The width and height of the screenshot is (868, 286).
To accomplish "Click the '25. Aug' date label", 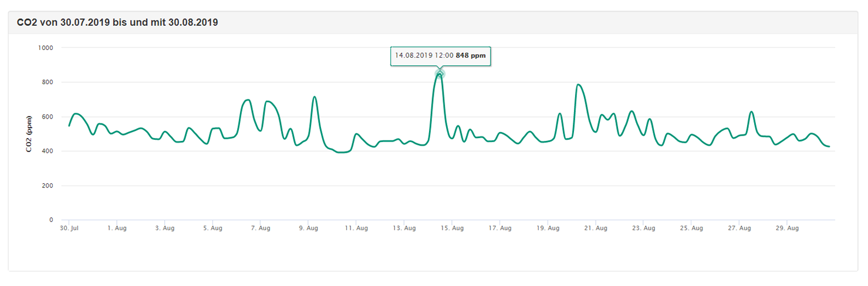I will click(692, 228).
